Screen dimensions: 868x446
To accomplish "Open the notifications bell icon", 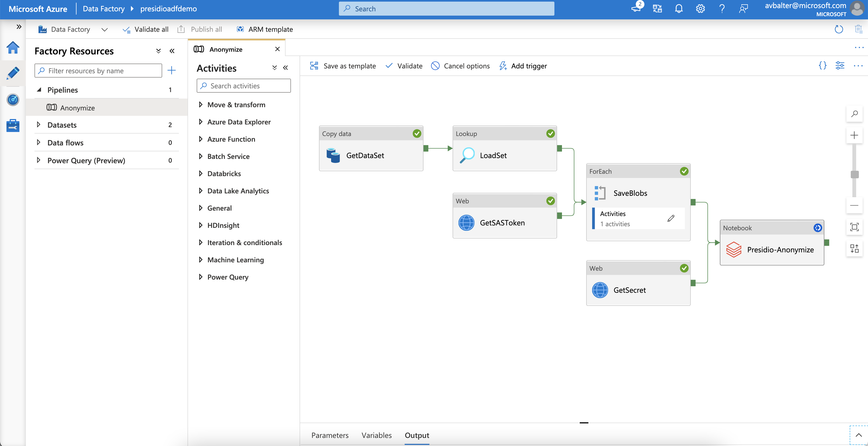I will [x=679, y=9].
